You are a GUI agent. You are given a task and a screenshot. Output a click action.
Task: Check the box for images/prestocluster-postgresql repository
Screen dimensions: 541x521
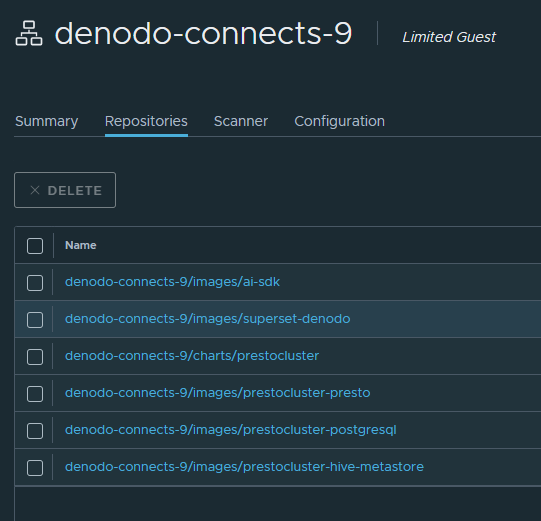pos(35,431)
